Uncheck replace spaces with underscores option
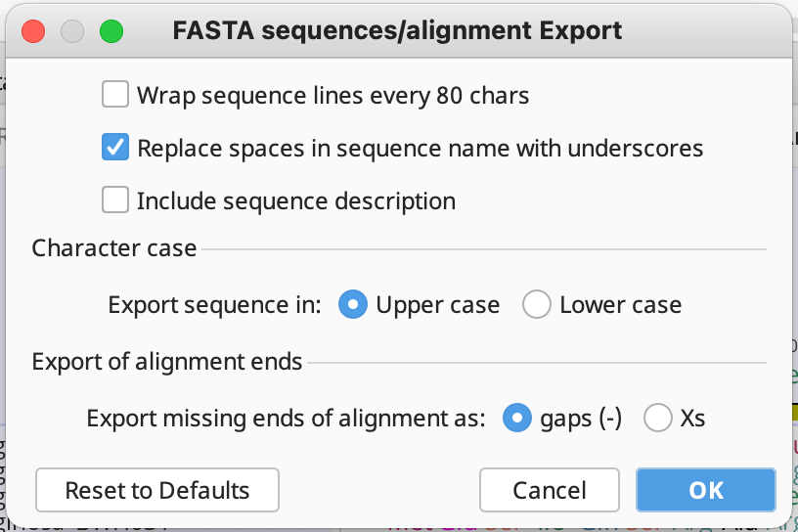 click(x=115, y=149)
